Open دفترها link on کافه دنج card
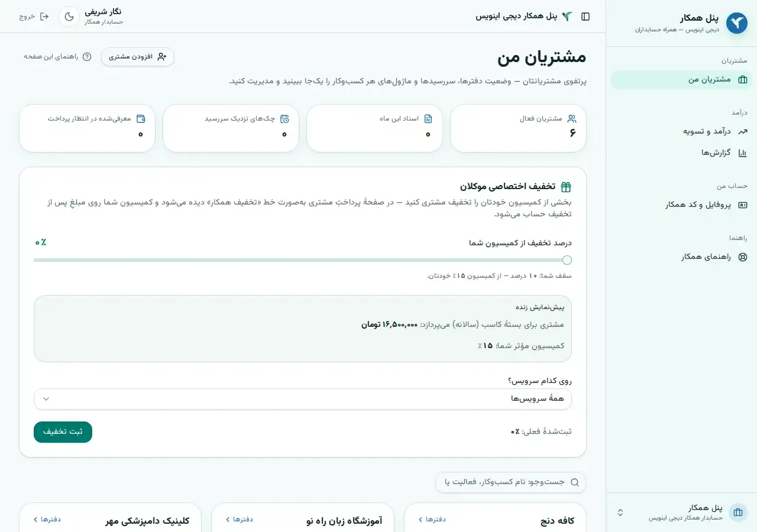This screenshot has height=532, width=757. point(432,520)
